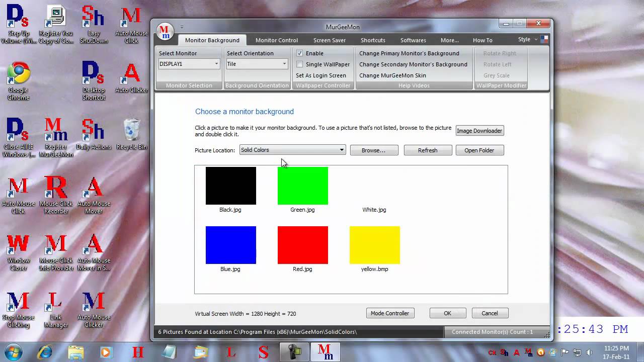Open Windows Media Player taskbar icon

(106, 352)
